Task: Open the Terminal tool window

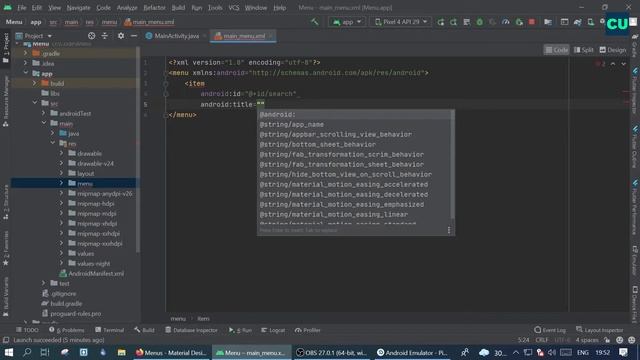Action: coord(109,330)
